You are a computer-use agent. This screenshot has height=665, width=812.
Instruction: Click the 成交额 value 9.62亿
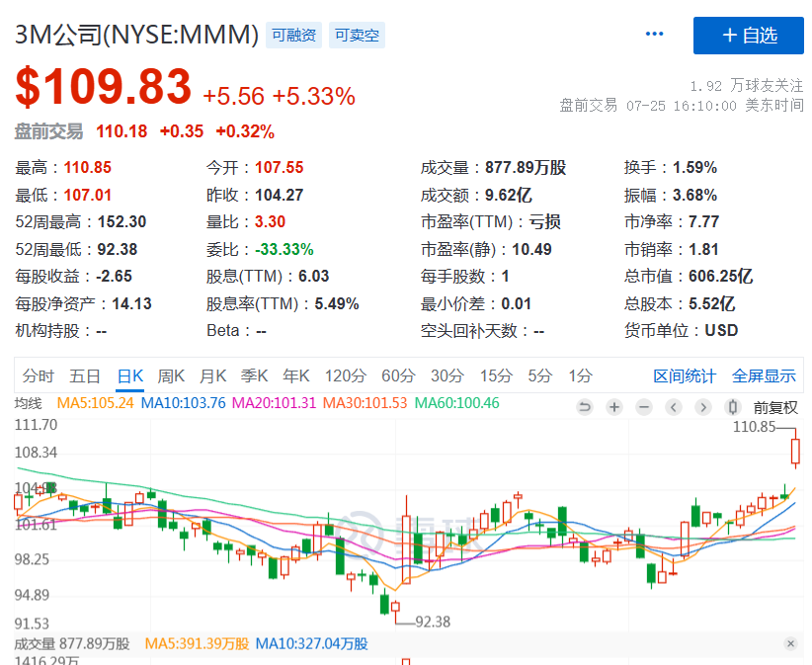509,196
